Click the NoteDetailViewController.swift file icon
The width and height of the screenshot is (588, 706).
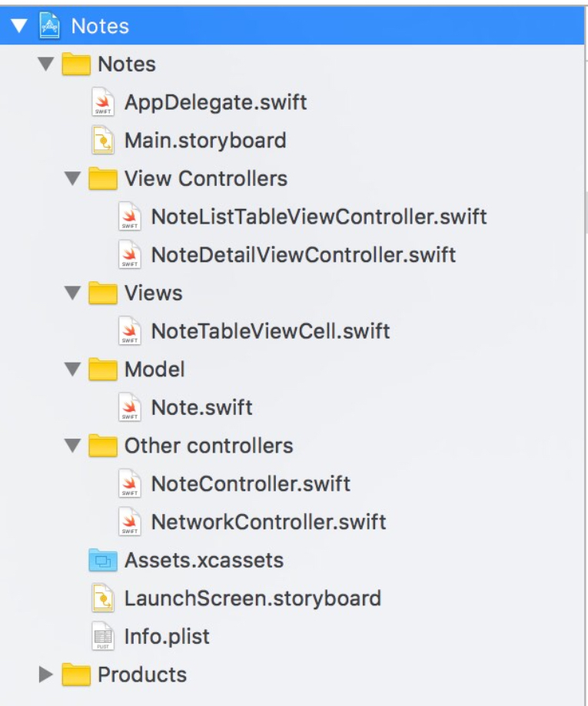[x=129, y=254]
